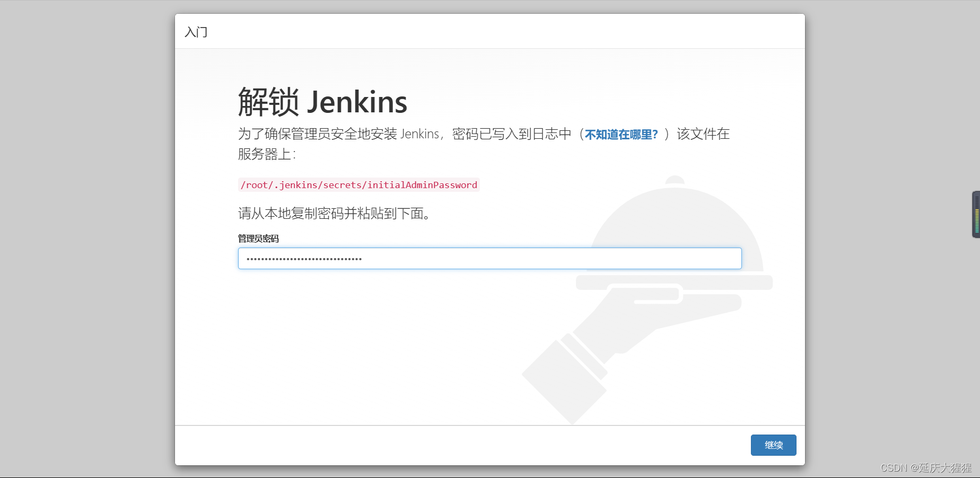Click the 请从本地复制密码并粘贴到下面 instruction text
This screenshot has width=980, height=478.
(x=335, y=214)
